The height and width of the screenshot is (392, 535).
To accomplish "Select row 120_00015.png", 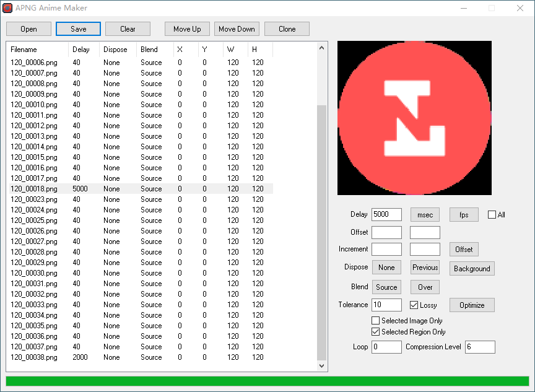I will pos(141,157).
